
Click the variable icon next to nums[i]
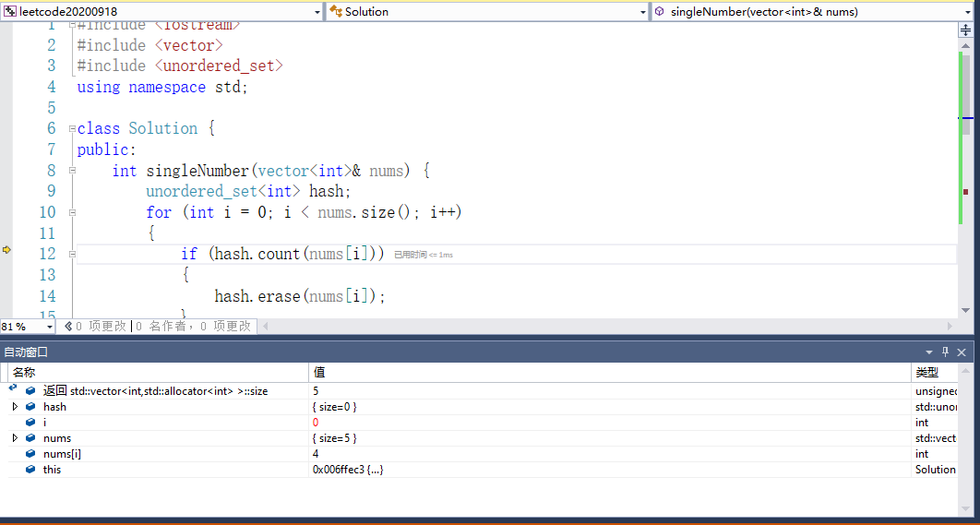click(x=30, y=454)
